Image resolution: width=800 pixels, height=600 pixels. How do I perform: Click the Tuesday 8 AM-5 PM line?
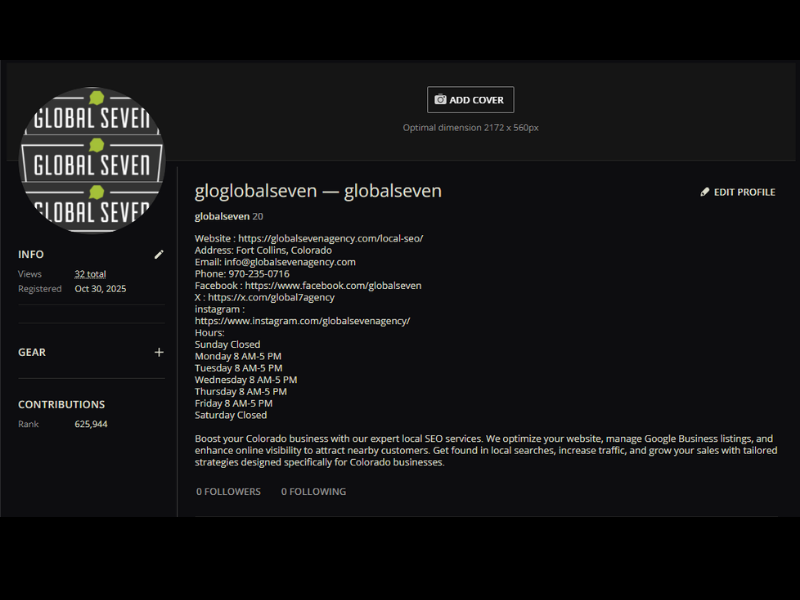tap(239, 368)
